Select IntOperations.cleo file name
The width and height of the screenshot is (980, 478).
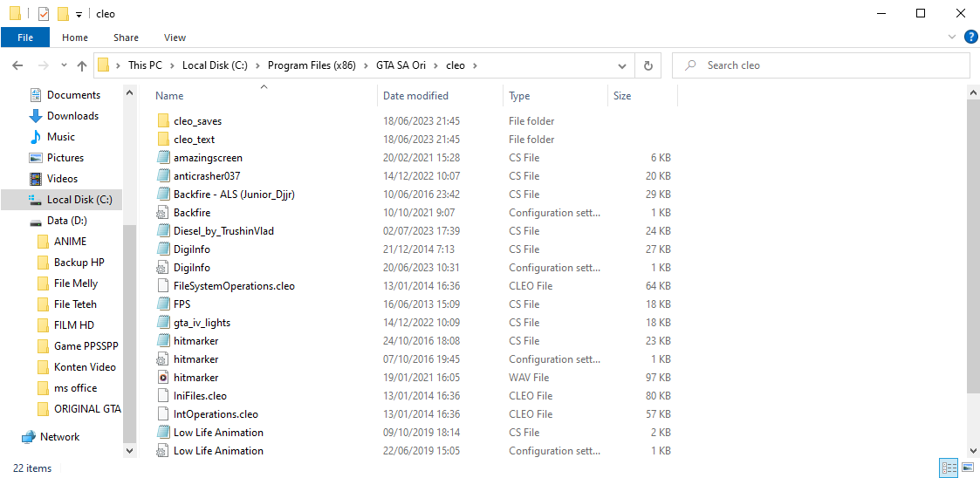point(216,414)
